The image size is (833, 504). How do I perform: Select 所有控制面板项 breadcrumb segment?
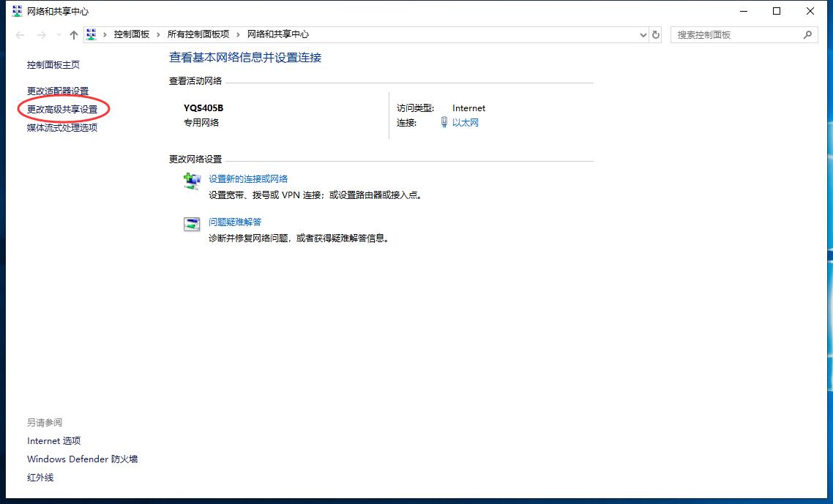[x=198, y=34]
